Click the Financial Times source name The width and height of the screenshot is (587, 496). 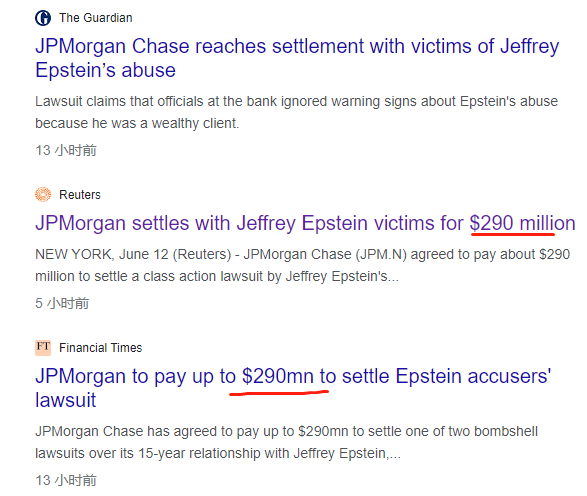coord(101,348)
